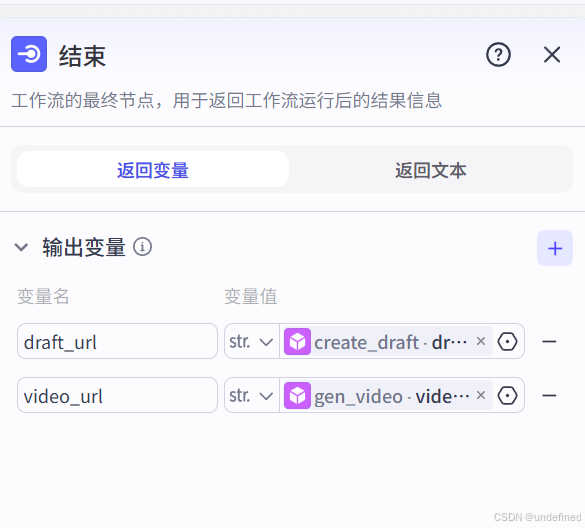Remove the create_draft reference with its x
Viewport: 585px width, 528px height.
[481, 341]
